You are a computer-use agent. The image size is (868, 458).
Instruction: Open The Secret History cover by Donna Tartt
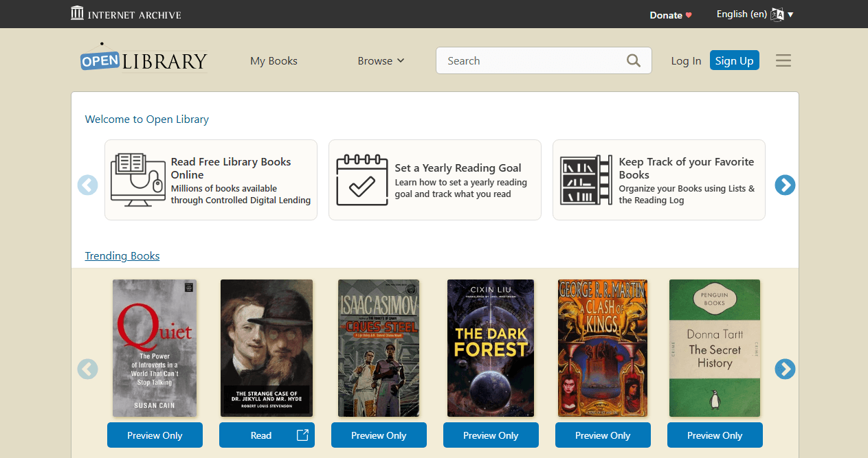pos(715,348)
